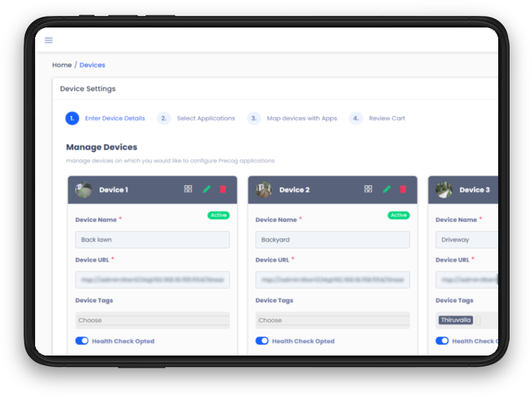Expand the Device Tags Choose box on Device 2
532x397 pixels.
332,320
